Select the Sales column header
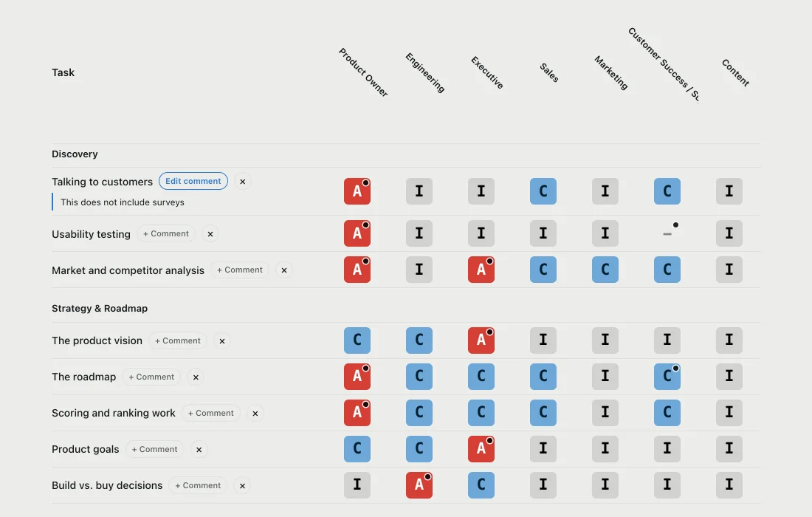The height and width of the screenshot is (517, 812). pyautogui.click(x=549, y=72)
